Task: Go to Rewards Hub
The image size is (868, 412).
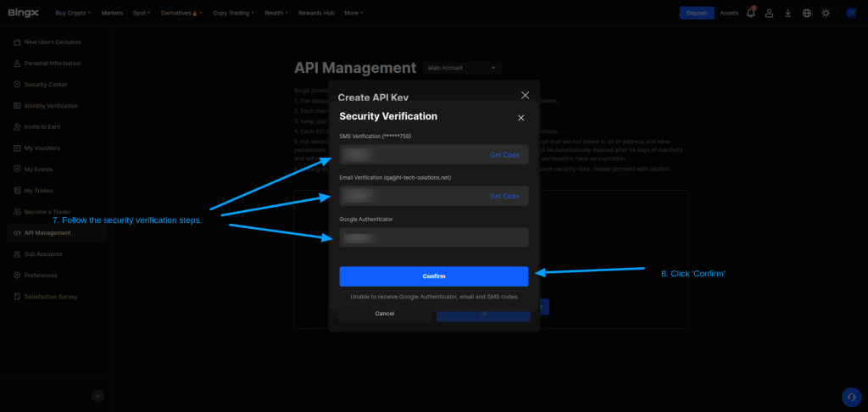Action: [x=318, y=13]
